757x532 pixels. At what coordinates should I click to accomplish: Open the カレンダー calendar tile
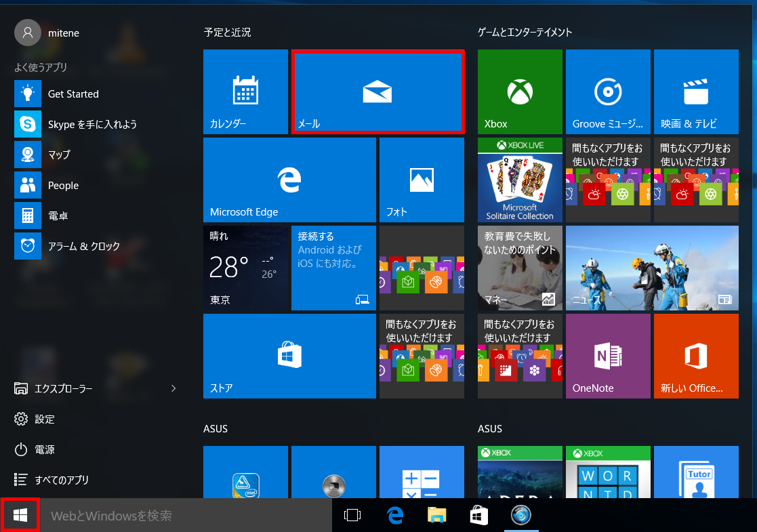click(245, 91)
